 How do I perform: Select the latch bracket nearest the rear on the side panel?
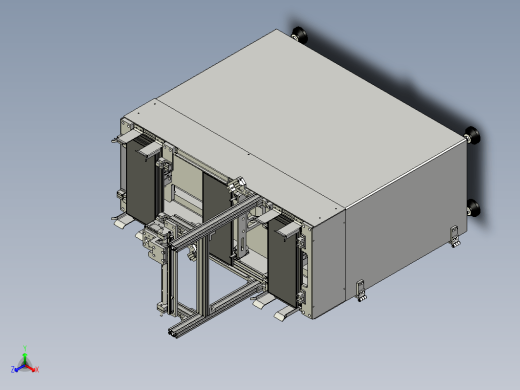point(455,236)
